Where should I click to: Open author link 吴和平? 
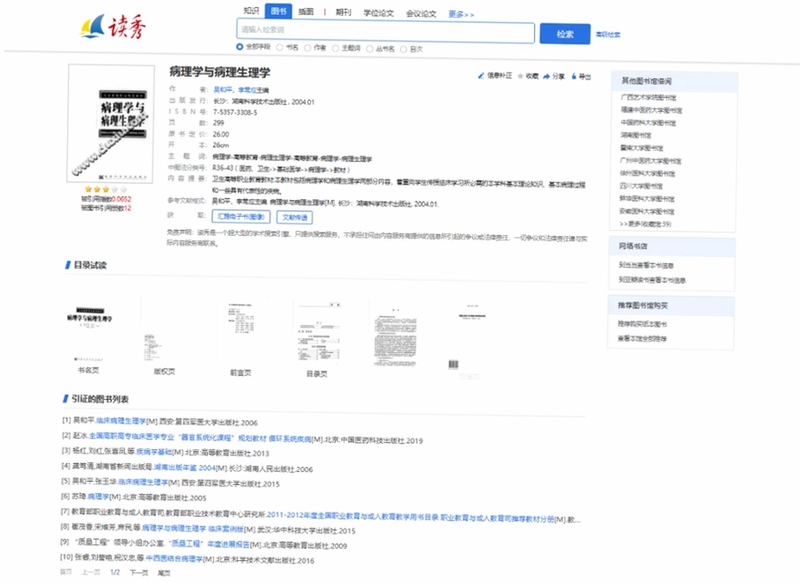coord(221,90)
